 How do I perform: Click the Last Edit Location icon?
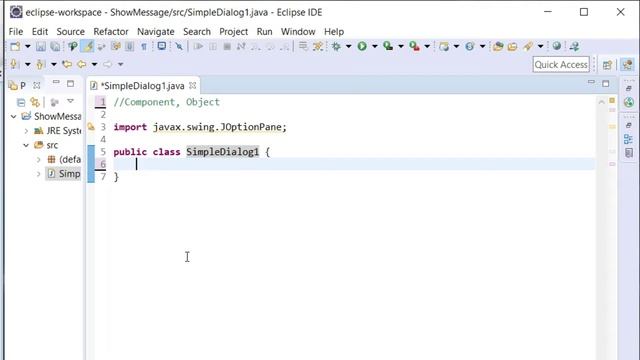click(67, 64)
